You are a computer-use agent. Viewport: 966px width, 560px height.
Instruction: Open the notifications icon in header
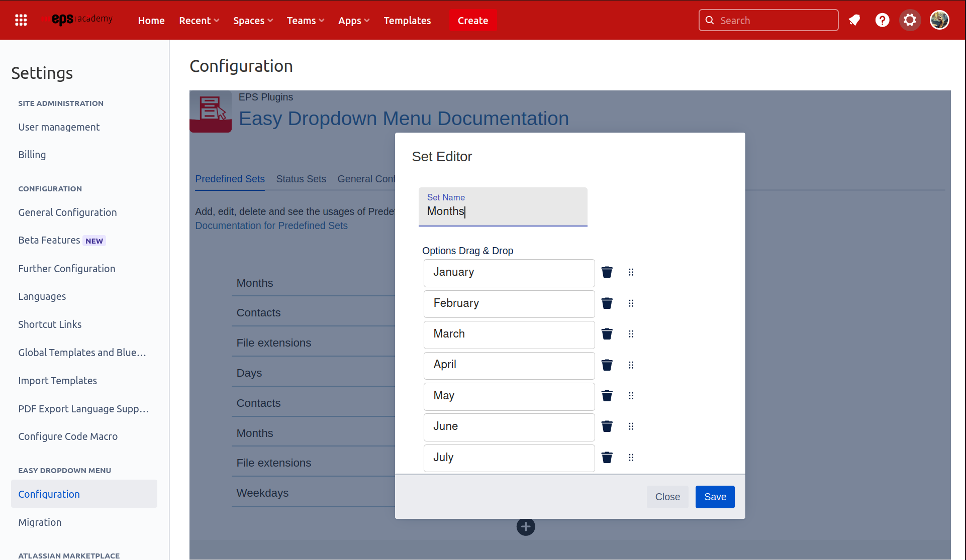point(854,20)
